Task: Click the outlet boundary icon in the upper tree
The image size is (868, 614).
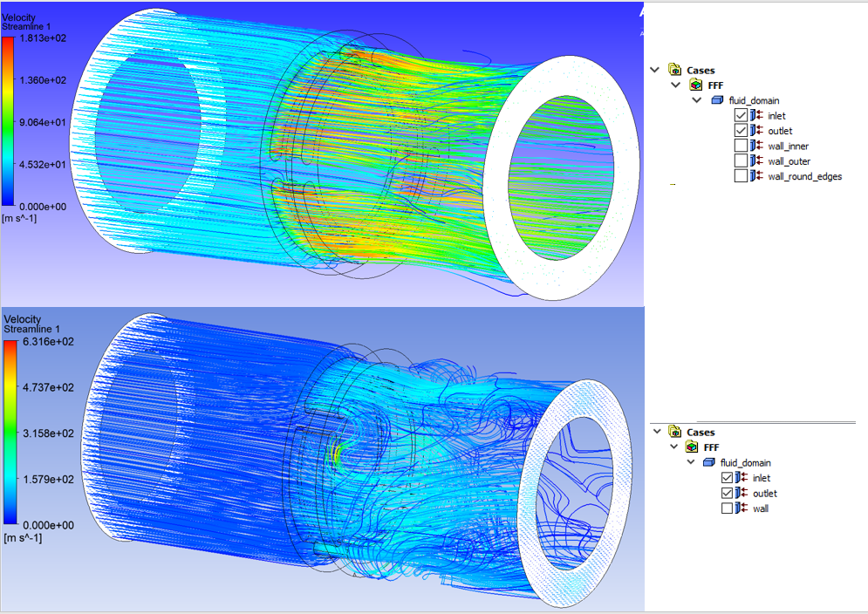Action: [756, 130]
